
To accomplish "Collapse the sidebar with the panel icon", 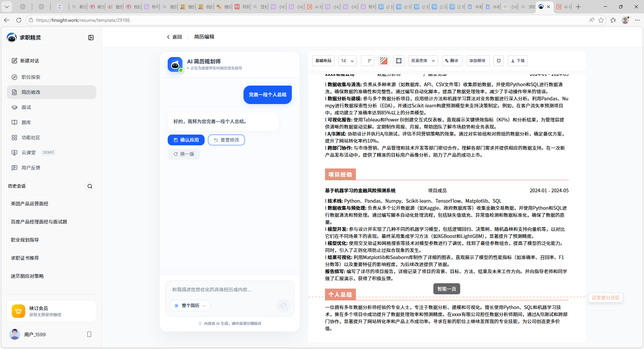I will click(91, 38).
